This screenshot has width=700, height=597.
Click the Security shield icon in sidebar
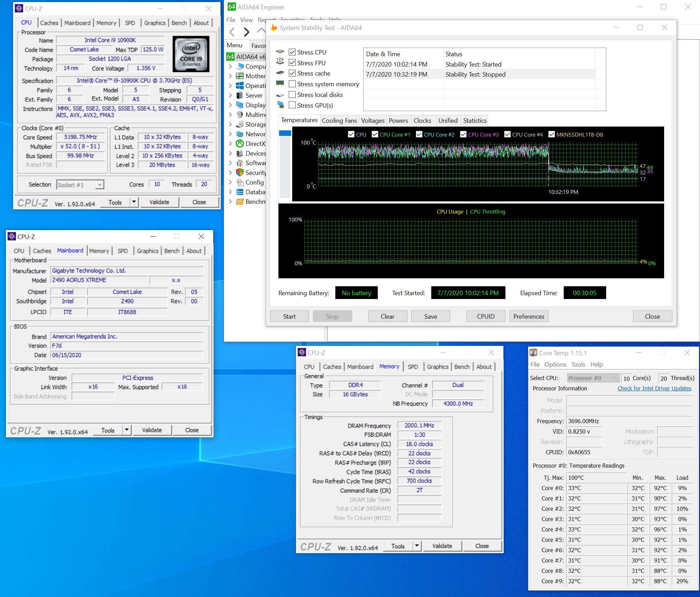(x=240, y=172)
